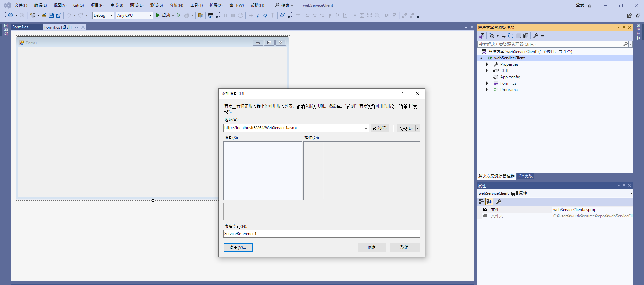Click the 高级(V)... Advanced button
This screenshot has height=285, width=644.
click(238, 247)
